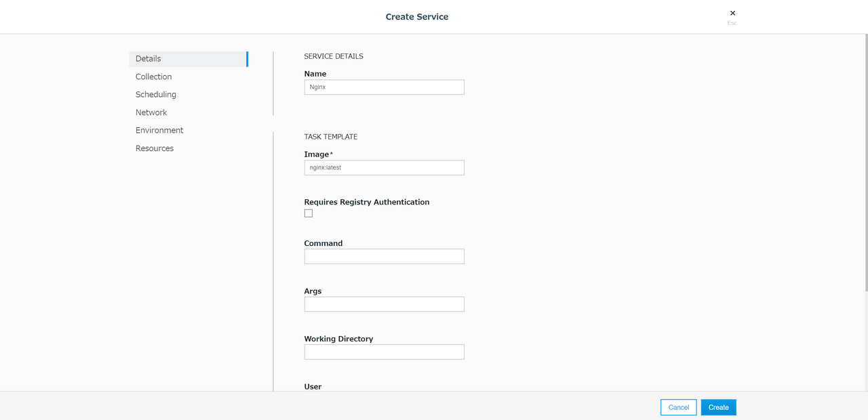Click the Esc hint under close icon
Image resolution: width=868 pixels, height=420 pixels.
click(x=732, y=23)
